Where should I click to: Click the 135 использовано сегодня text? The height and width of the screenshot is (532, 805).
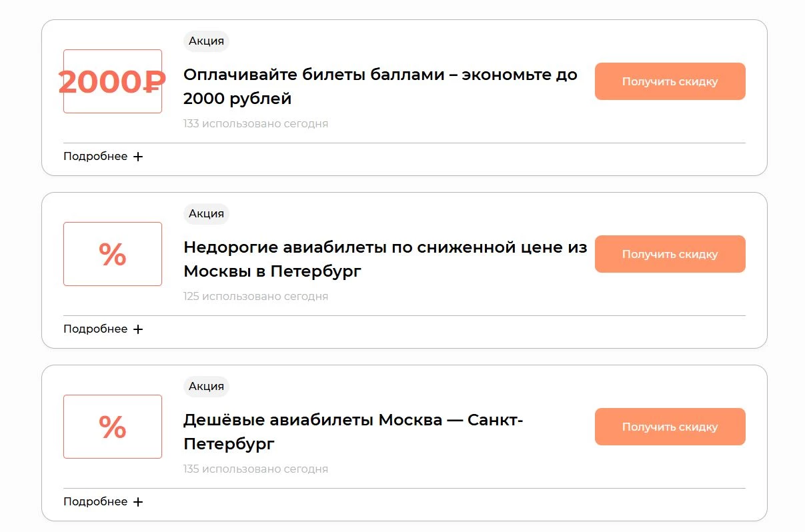[255, 469]
